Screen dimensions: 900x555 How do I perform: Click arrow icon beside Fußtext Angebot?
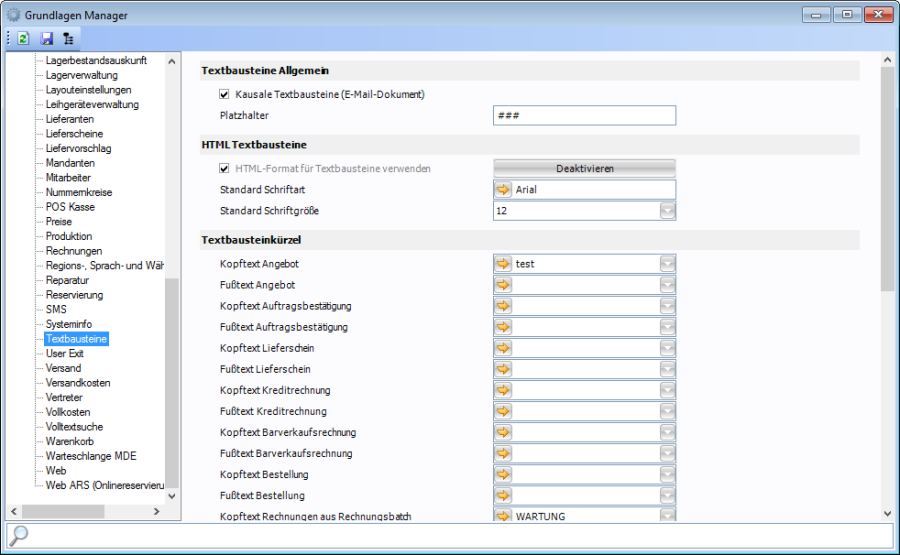(503, 285)
